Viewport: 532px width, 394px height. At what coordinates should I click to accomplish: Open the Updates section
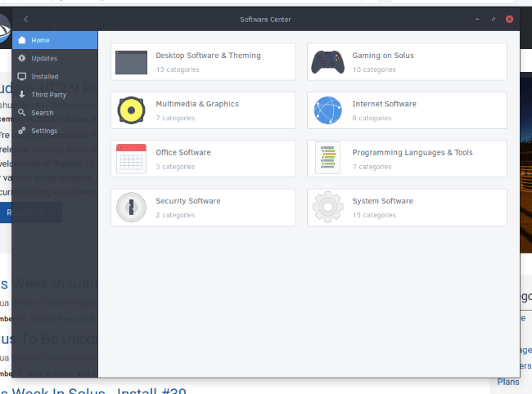click(x=55, y=58)
